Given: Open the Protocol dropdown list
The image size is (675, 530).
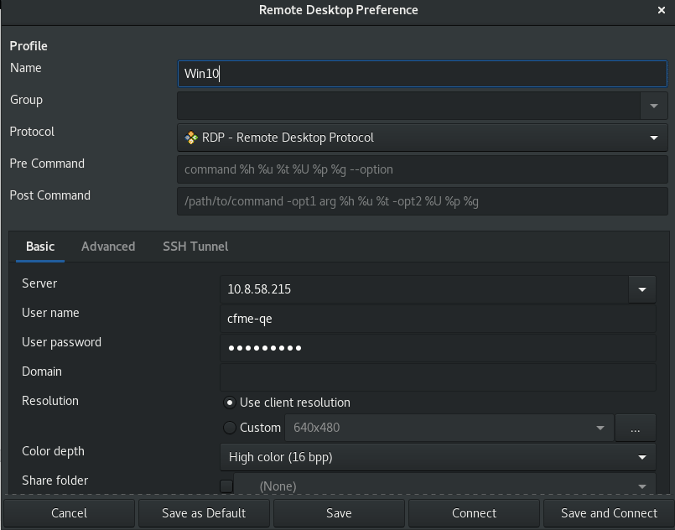Looking at the screenshot, I should click(x=654, y=138).
